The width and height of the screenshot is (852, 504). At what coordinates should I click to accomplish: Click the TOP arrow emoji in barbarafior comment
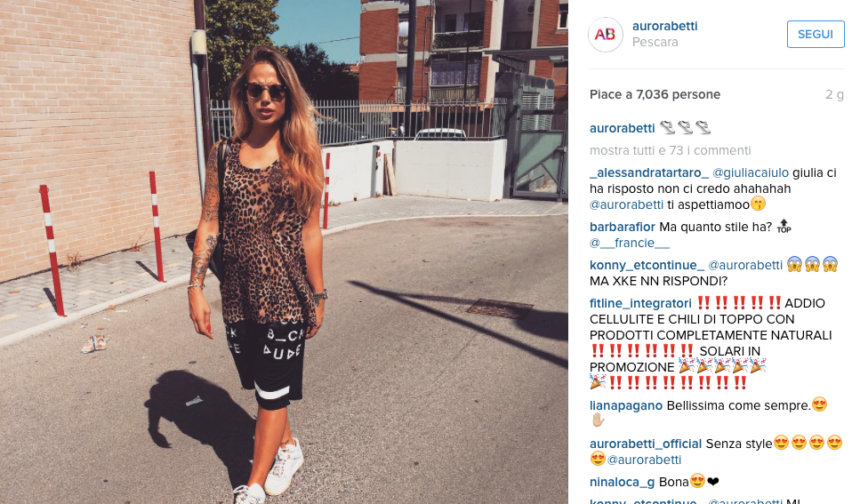coord(784,226)
